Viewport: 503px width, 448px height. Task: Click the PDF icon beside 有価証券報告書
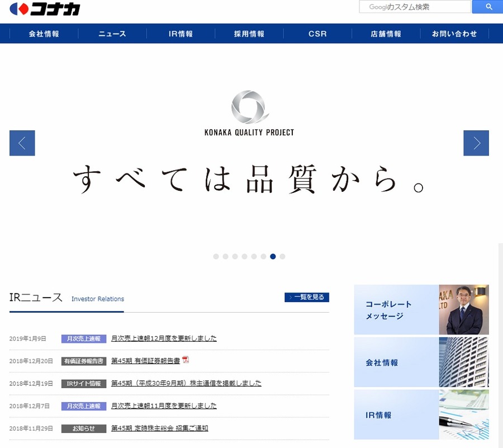point(186,360)
